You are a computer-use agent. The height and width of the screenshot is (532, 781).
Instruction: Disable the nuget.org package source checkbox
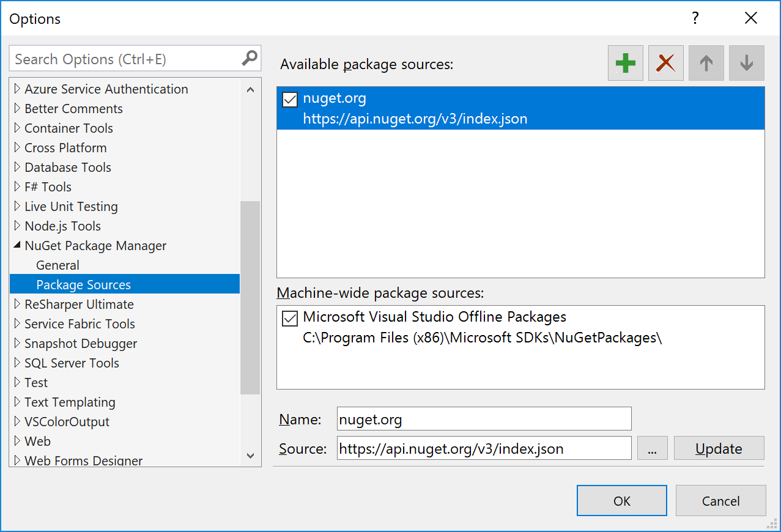[x=289, y=99]
